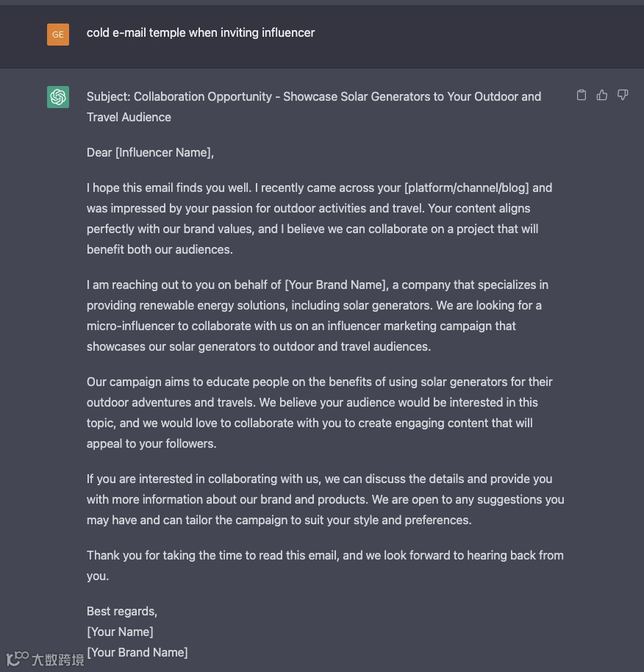Click the paragraph starting "I hope this email"
644x672 pixels.
(319, 218)
